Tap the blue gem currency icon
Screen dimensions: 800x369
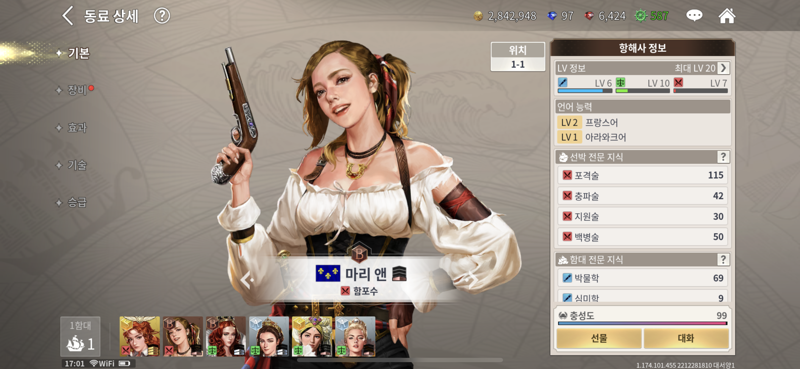pyautogui.click(x=552, y=16)
